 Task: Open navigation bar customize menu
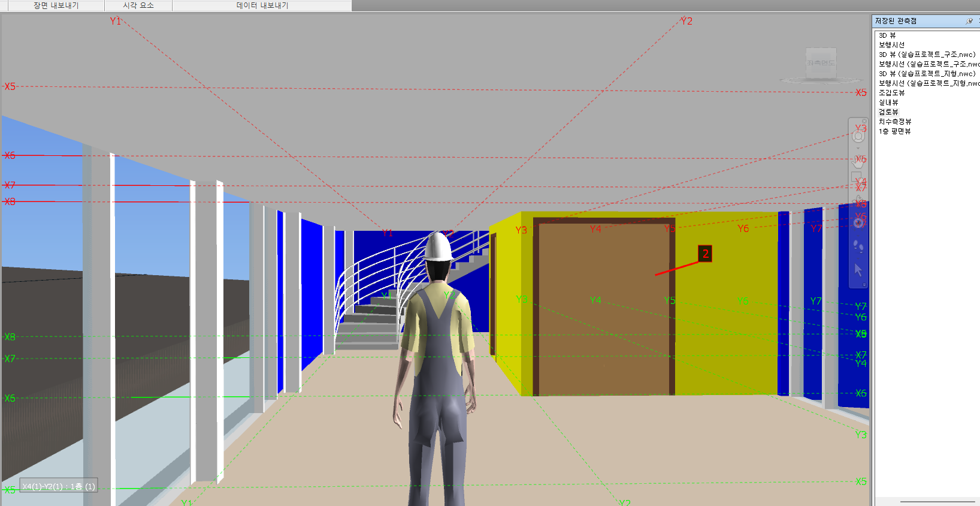pos(864,285)
